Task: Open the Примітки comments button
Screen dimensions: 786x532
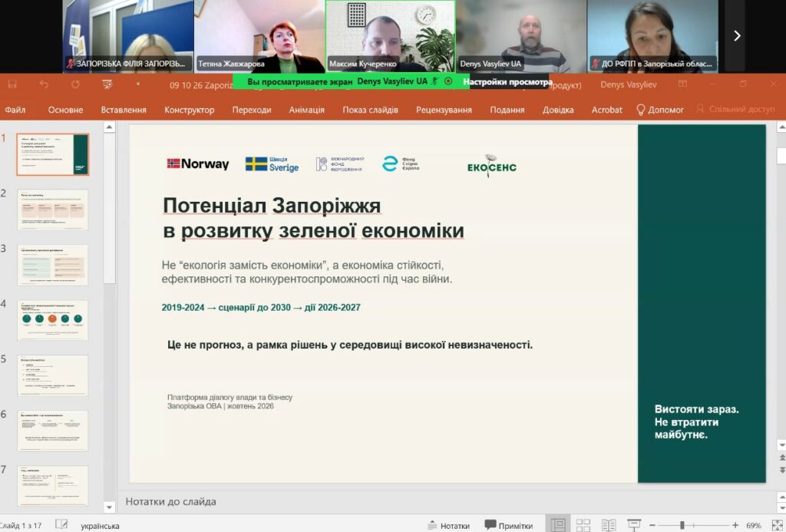Action: point(508,526)
